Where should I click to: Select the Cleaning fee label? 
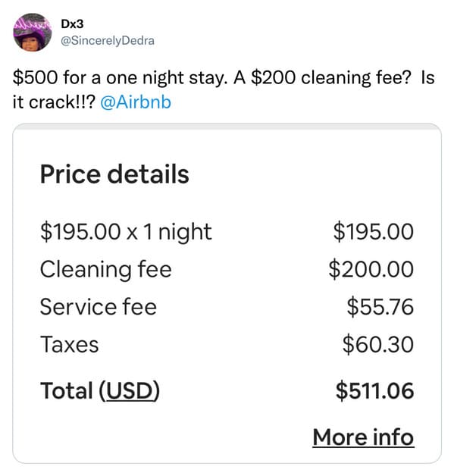(106, 270)
